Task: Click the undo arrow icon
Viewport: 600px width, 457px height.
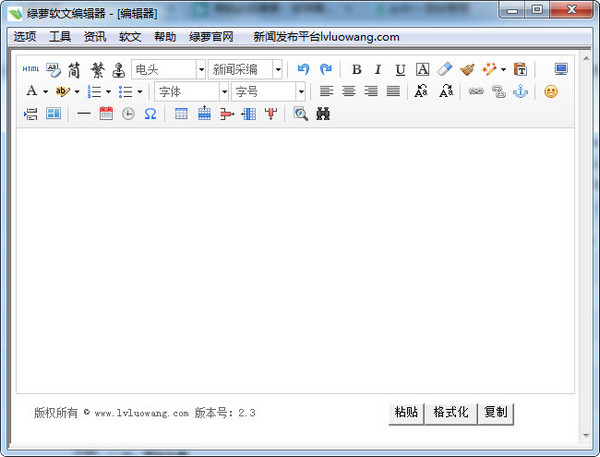Action: coord(304,70)
